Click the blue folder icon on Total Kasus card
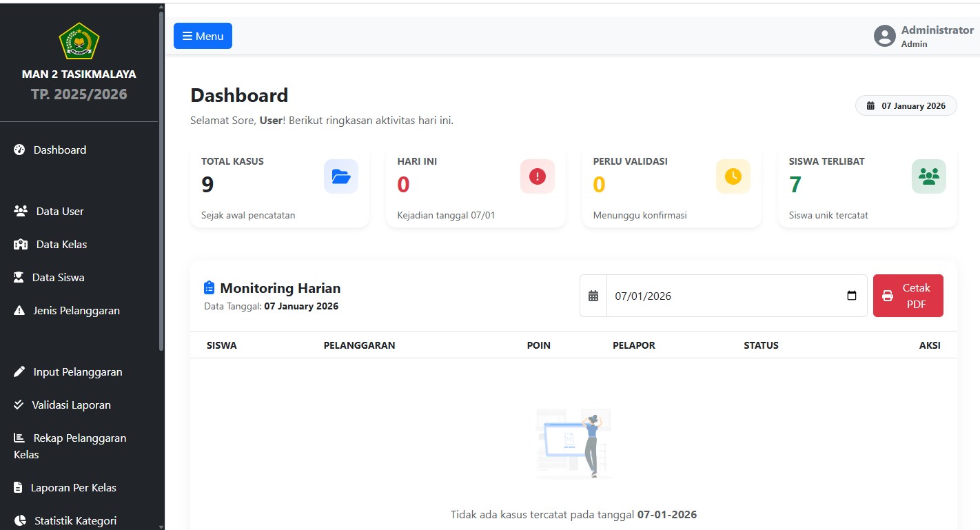This screenshot has width=980, height=530. tap(340, 176)
